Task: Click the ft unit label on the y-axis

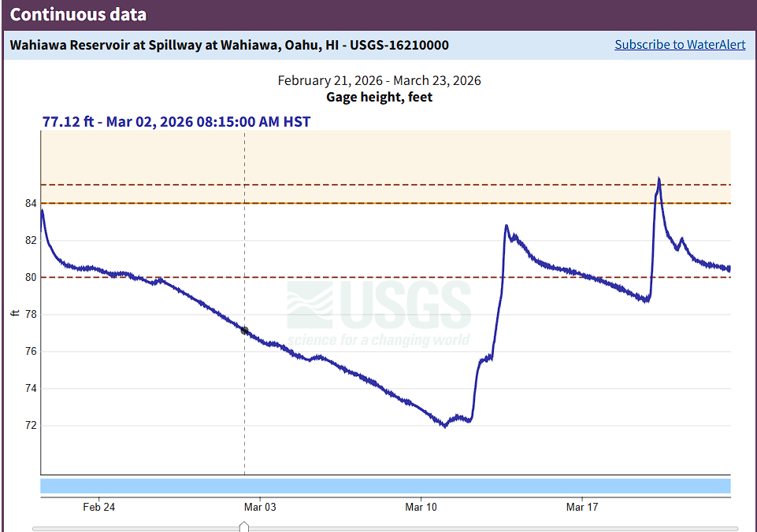Action: click(15, 313)
